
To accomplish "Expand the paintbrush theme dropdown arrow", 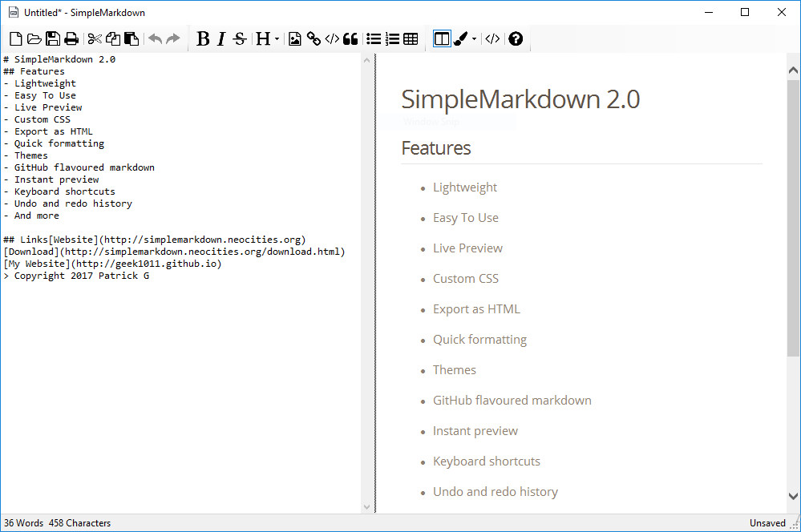I will [474, 38].
